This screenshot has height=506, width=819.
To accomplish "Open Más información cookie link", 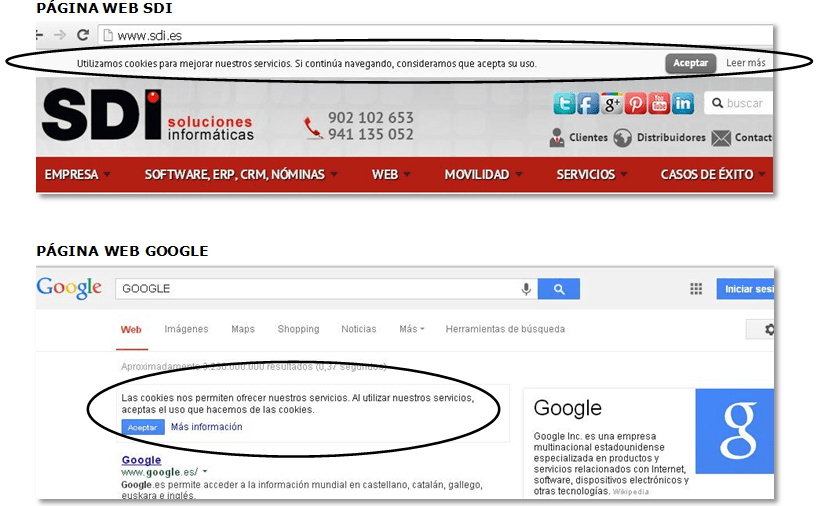I will tap(206, 427).
